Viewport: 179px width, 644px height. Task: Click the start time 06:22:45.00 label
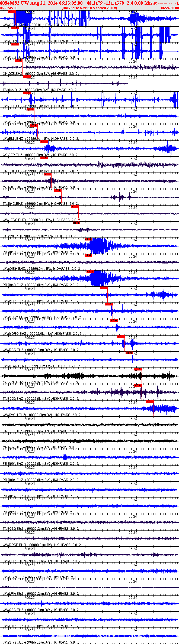[x=9, y=8]
